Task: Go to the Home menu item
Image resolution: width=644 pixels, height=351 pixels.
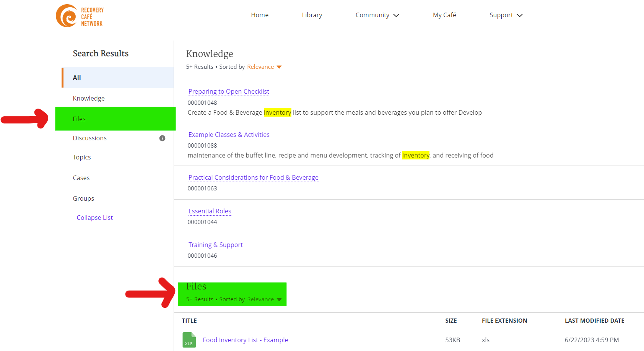Action: tap(260, 15)
